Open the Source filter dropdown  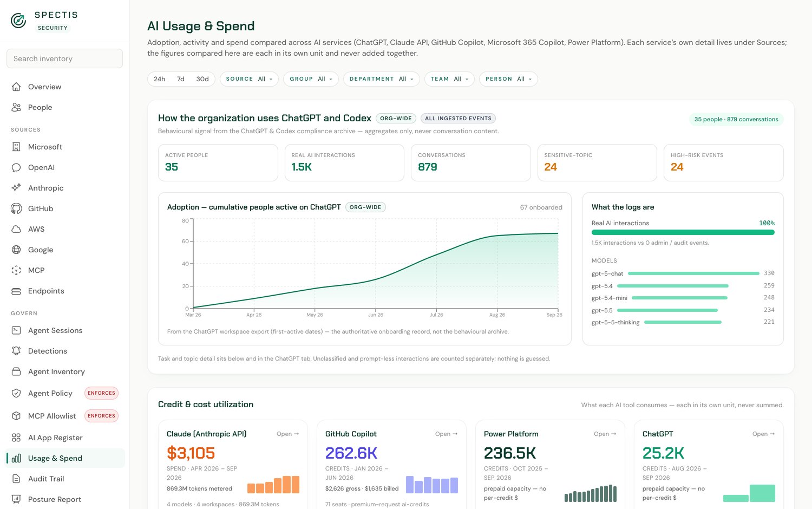coord(249,79)
